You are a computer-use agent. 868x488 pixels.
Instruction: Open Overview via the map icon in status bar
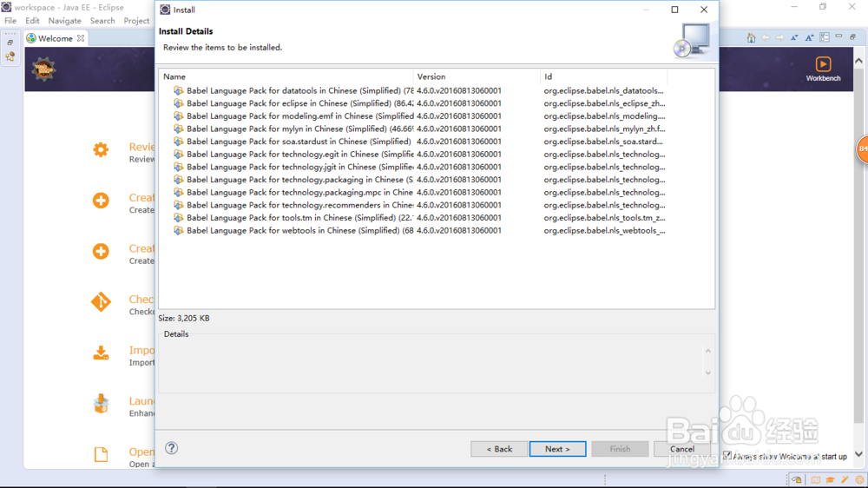tap(815, 479)
